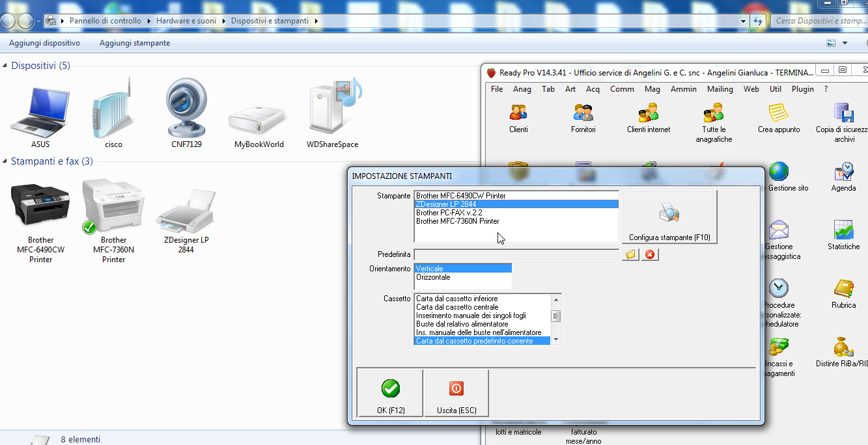The image size is (868, 445).
Task: Select ZDesigner LP 2844 printer icon
Action: click(x=186, y=221)
